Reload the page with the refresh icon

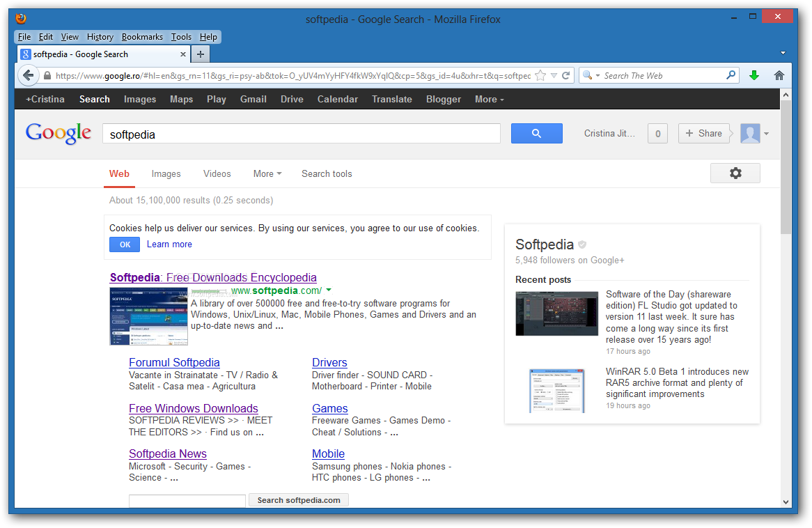[x=566, y=76]
